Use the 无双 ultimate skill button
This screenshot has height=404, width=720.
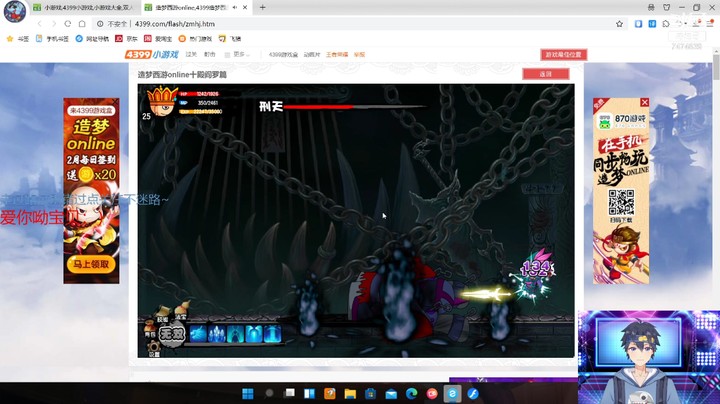(x=172, y=334)
